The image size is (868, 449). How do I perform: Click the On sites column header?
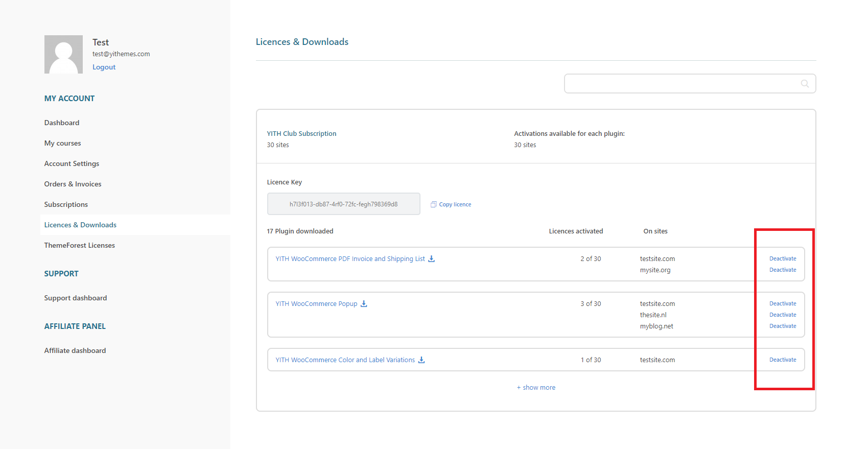tap(655, 231)
